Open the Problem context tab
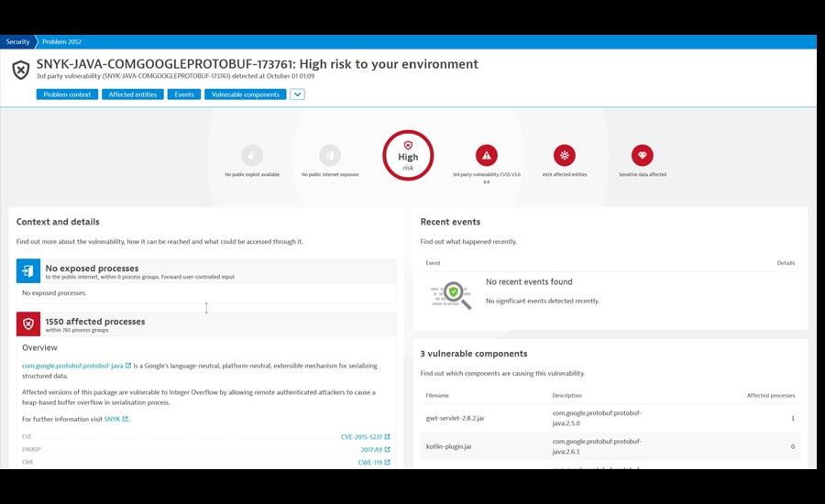 67,94
